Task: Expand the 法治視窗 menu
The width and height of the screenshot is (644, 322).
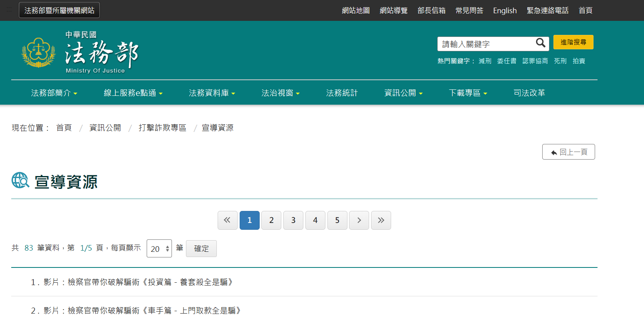Action: (x=281, y=93)
